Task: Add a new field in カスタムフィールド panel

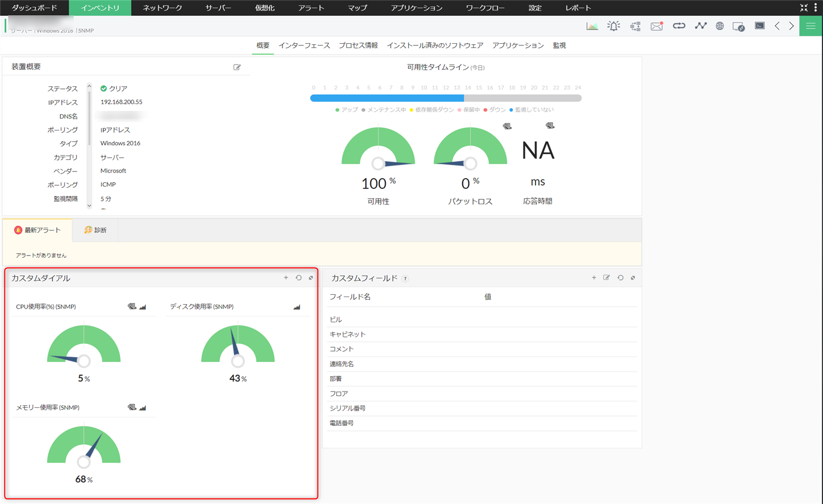Action: click(x=594, y=278)
